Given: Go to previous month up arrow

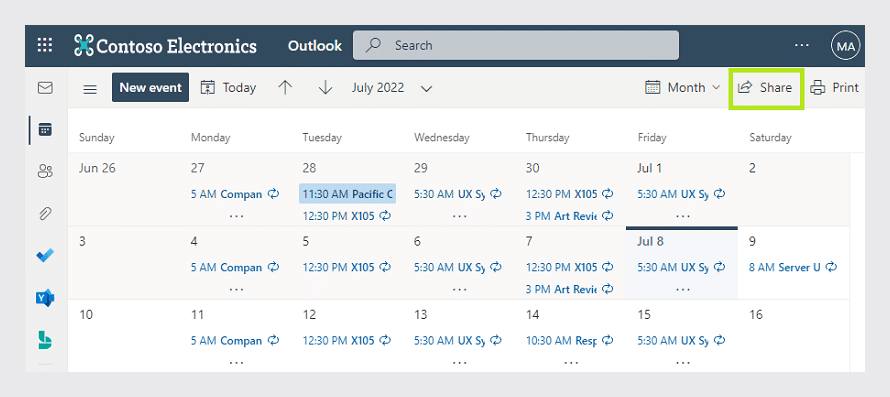Looking at the screenshot, I should (286, 87).
